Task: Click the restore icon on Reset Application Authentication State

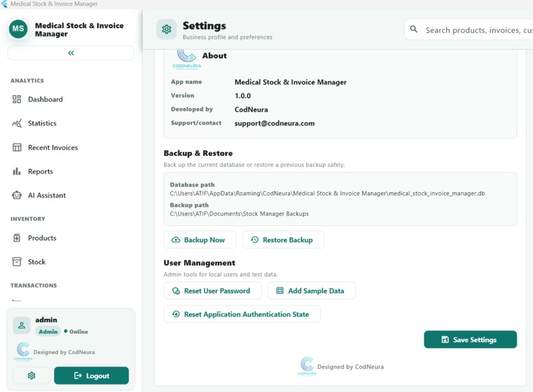Action: tap(176, 314)
